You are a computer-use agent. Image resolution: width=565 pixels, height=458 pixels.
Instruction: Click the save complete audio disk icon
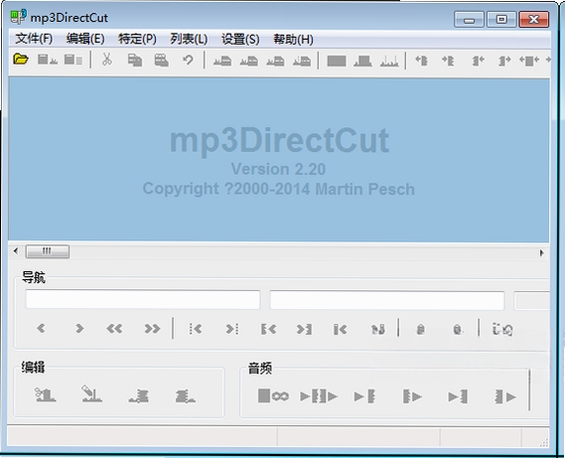[48, 60]
